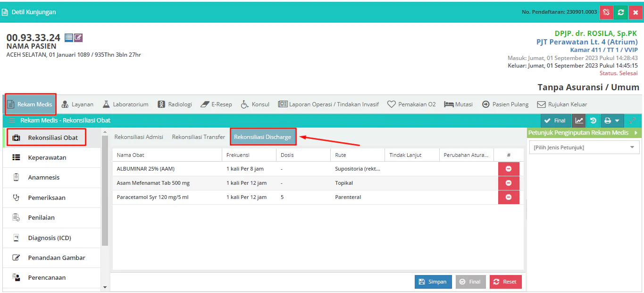This screenshot has width=644, height=293.
Task: Toggle the hamburger menu beside Rekam Medis title
Action: pyautogui.click(x=12, y=121)
